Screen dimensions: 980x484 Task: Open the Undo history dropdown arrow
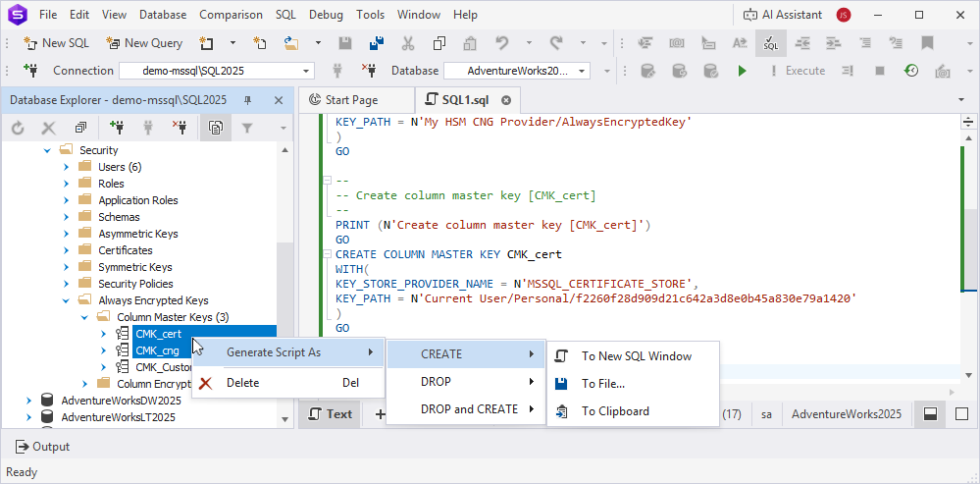[528, 43]
